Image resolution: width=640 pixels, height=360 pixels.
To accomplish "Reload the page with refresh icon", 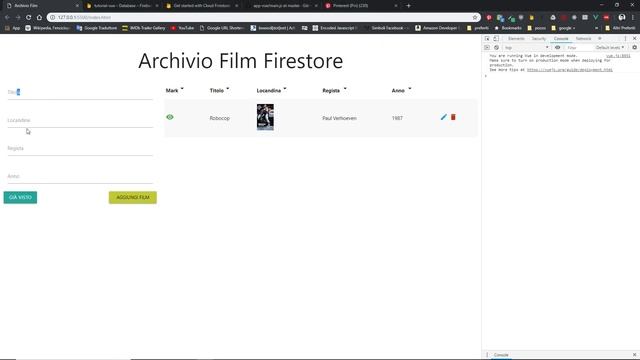I will point(28,18).
